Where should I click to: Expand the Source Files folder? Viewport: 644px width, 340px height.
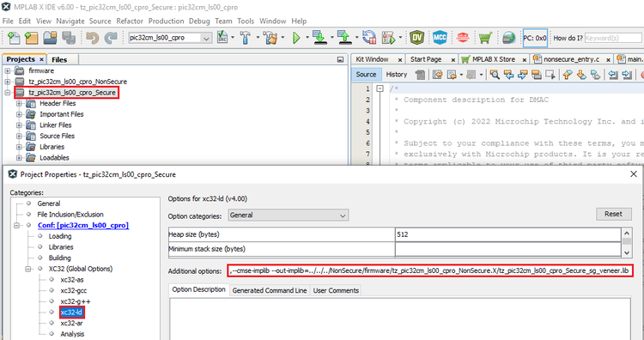[19, 136]
